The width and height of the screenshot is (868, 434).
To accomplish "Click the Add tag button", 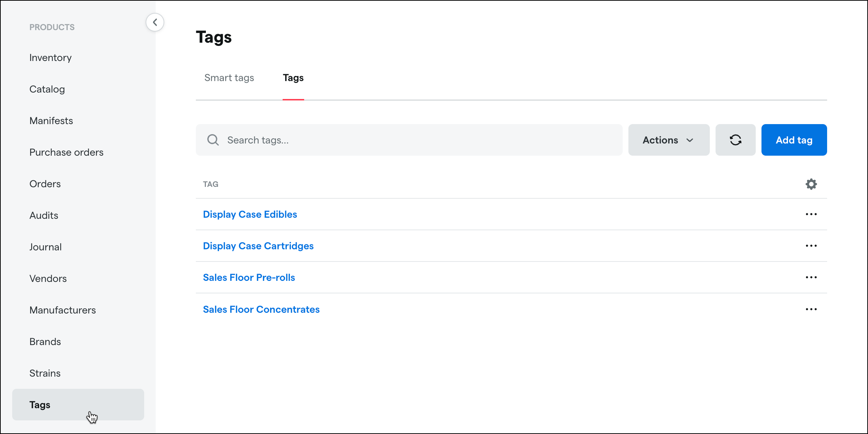I will 794,140.
